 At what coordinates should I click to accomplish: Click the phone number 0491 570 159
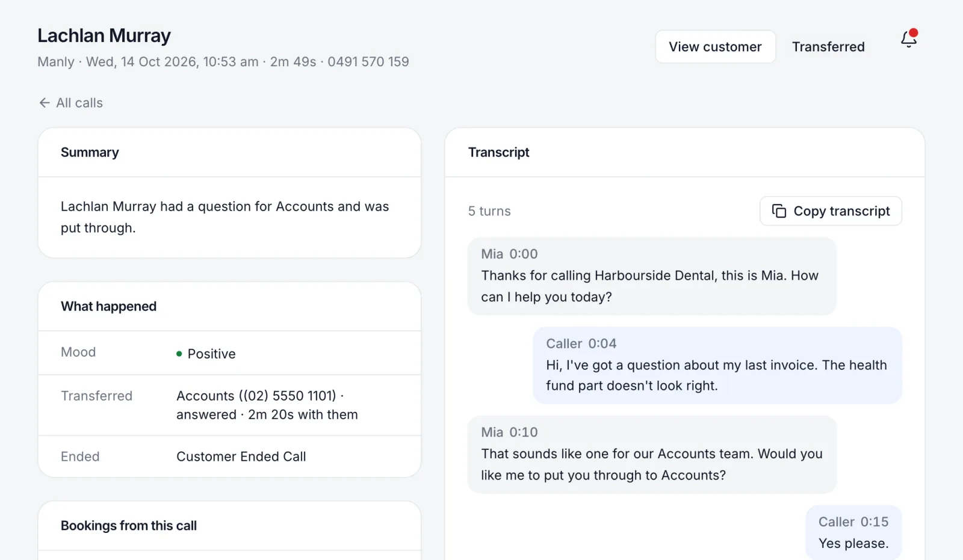click(x=368, y=61)
